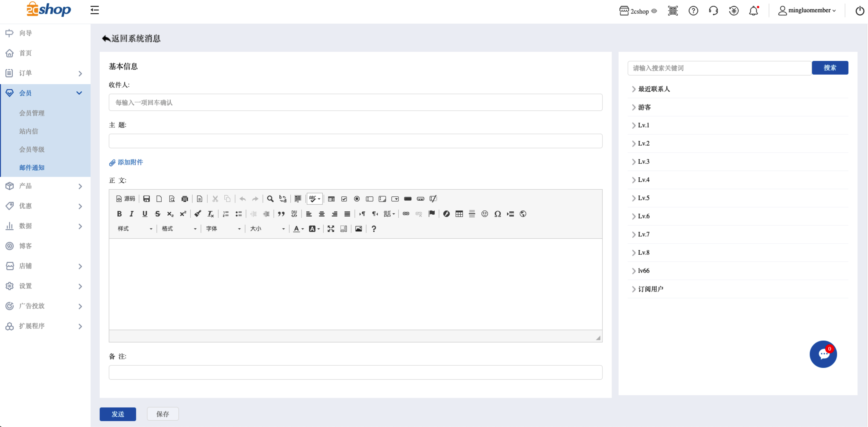Toggle bold formatting in editor
The width and height of the screenshot is (868, 427).
(119, 214)
